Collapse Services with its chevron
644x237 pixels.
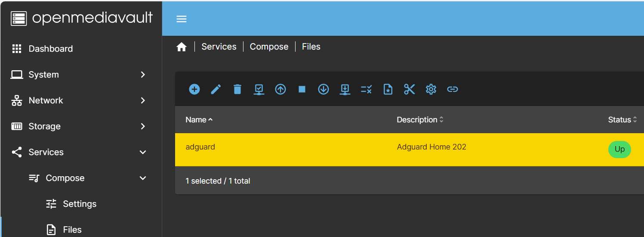coord(143,152)
